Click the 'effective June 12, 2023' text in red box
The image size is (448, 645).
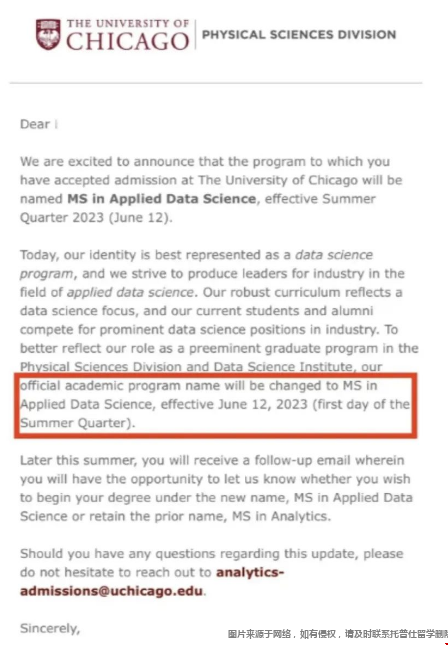pos(234,404)
